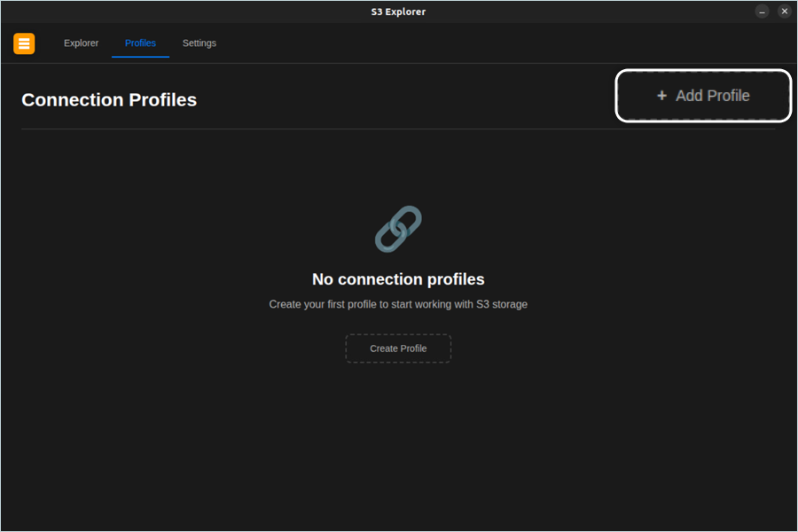Switch to the Explorer tab
Screen dimensions: 798x532
tap(81, 43)
